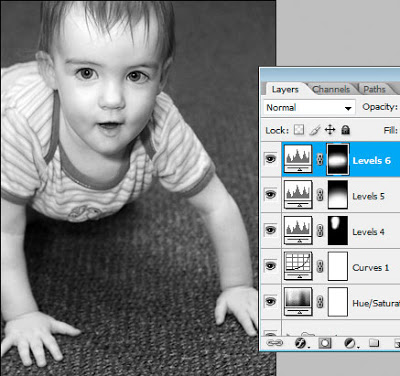400x376 pixels.
Task: Open the new adjustment layer menu
Action: [x=350, y=343]
